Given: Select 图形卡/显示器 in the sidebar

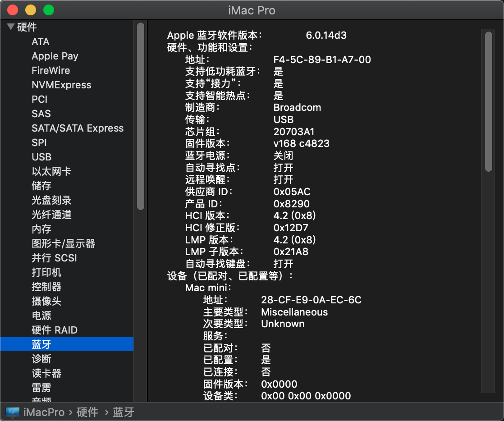Looking at the screenshot, I should click(63, 243).
